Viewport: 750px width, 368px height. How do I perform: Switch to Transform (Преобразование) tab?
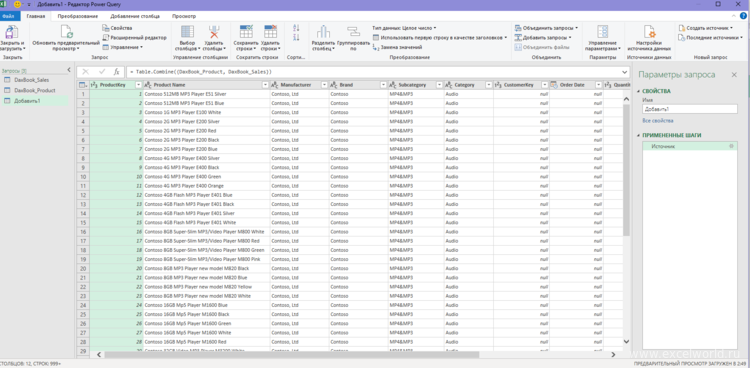tap(77, 16)
